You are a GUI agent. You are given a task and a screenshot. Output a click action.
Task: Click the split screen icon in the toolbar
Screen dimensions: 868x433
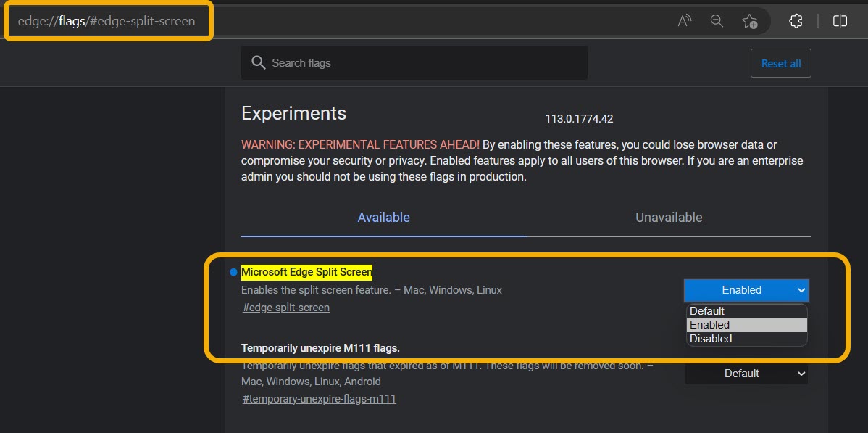(x=840, y=21)
